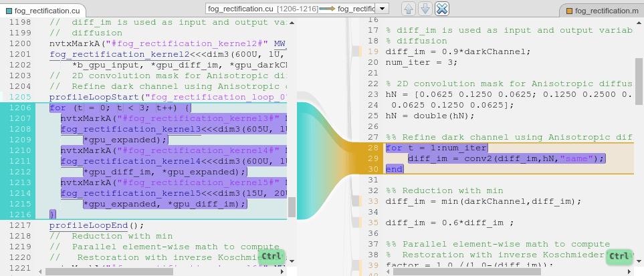The height and width of the screenshot is (276, 644).
Task: Click 'diff_im = min(darkChannel,diff_im);' on line 33
Action: pos(484,201)
